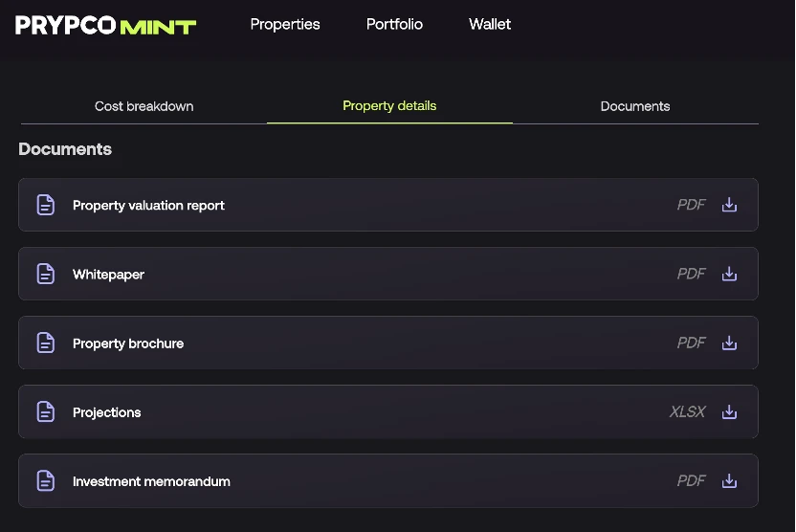796x532 pixels.
Task: Switch to the Cost breakdown tab
Action: 144,106
